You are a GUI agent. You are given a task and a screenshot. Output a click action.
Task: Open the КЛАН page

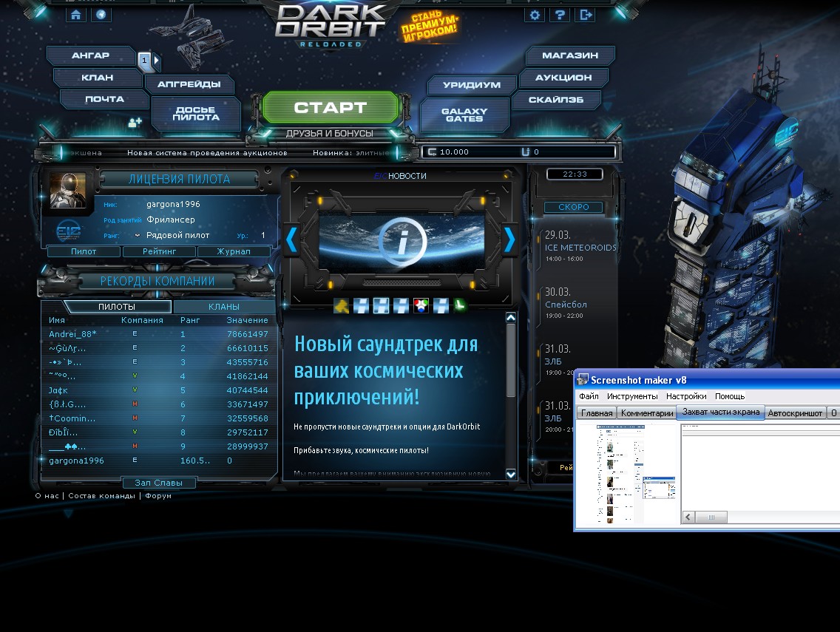point(98,78)
